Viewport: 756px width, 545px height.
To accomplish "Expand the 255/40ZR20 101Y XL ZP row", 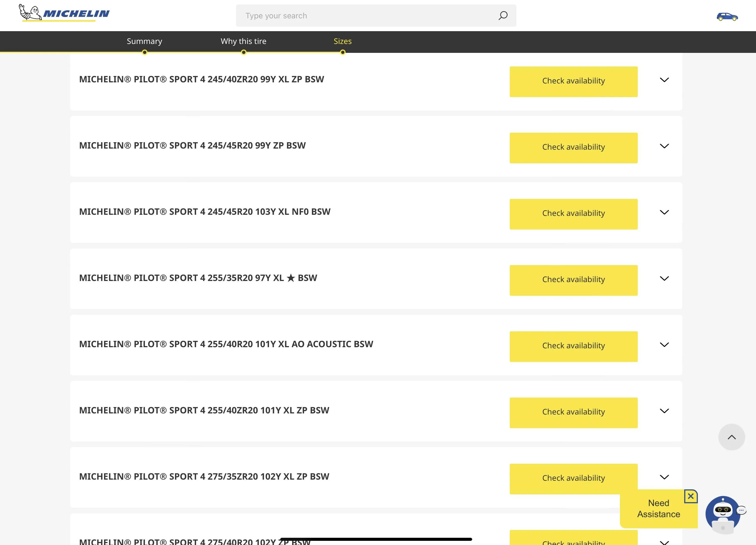I will [664, 411].
